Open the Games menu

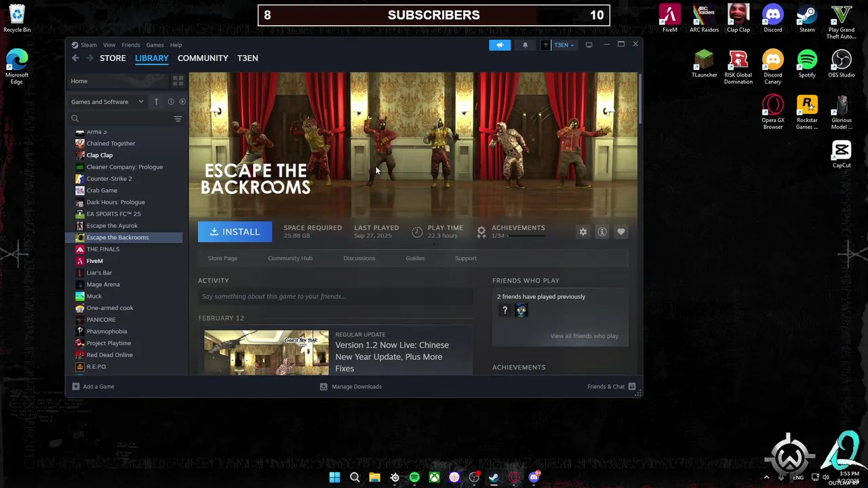(x=155, y=45)
